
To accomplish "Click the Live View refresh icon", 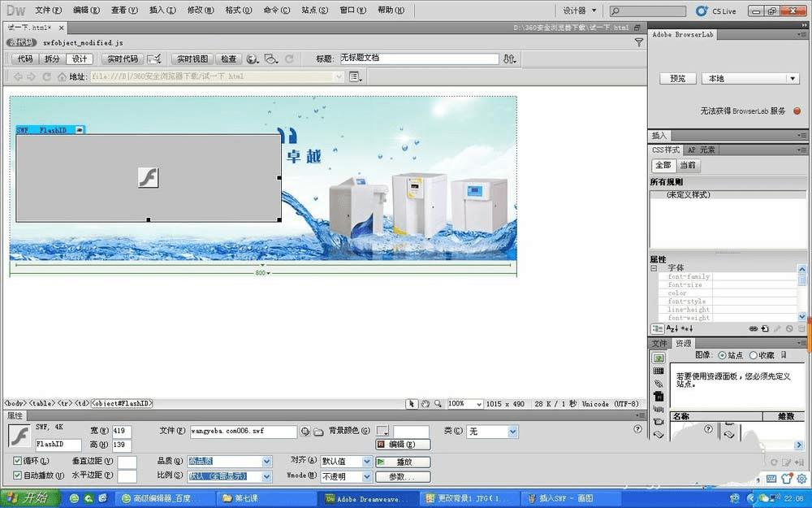I will [x=290, y=59].
